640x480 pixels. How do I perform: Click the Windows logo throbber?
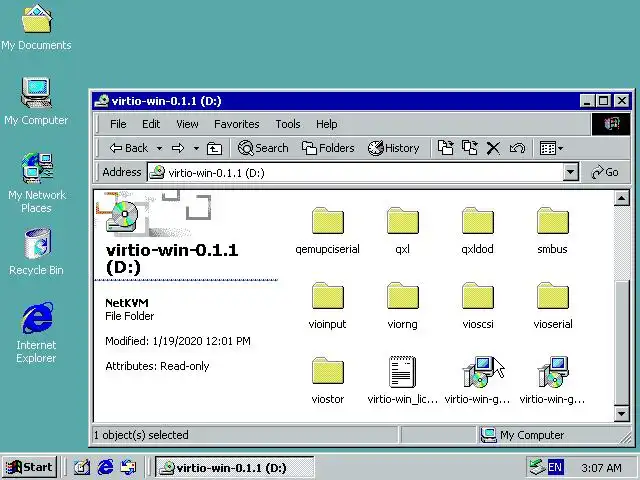[611, 124]
